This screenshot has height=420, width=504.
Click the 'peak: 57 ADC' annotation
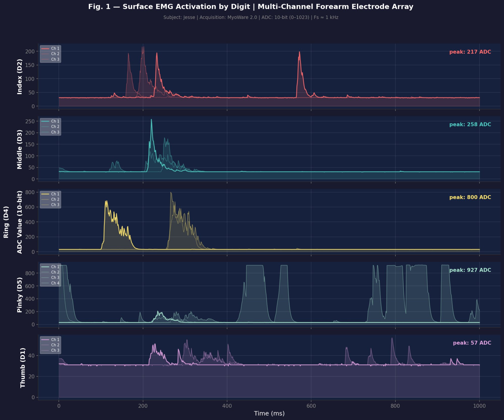pyautogui.click(x=472, y=343)
